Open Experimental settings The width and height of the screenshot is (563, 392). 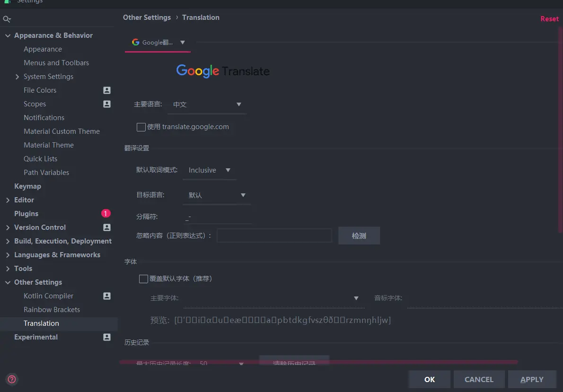pos(36,337)
